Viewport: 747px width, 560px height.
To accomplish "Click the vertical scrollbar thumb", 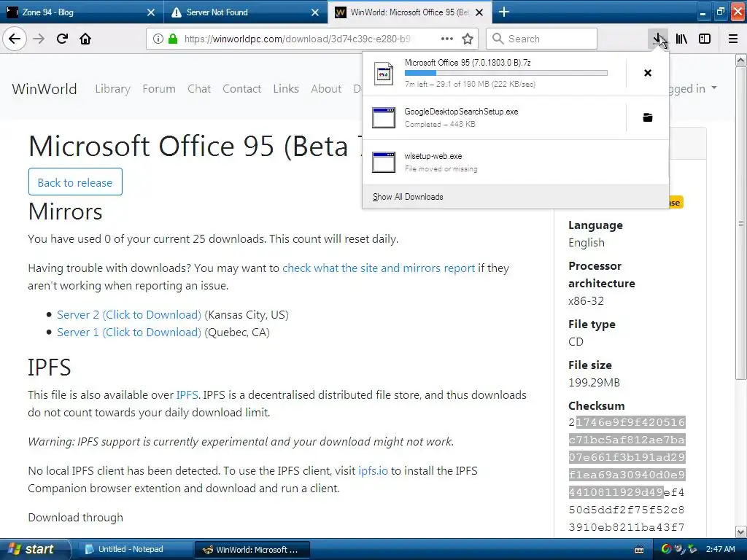I will tap(741, 223).
